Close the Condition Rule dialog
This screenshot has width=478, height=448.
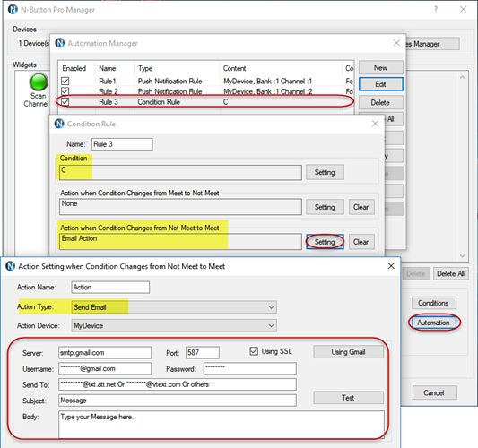click(375, 124)
